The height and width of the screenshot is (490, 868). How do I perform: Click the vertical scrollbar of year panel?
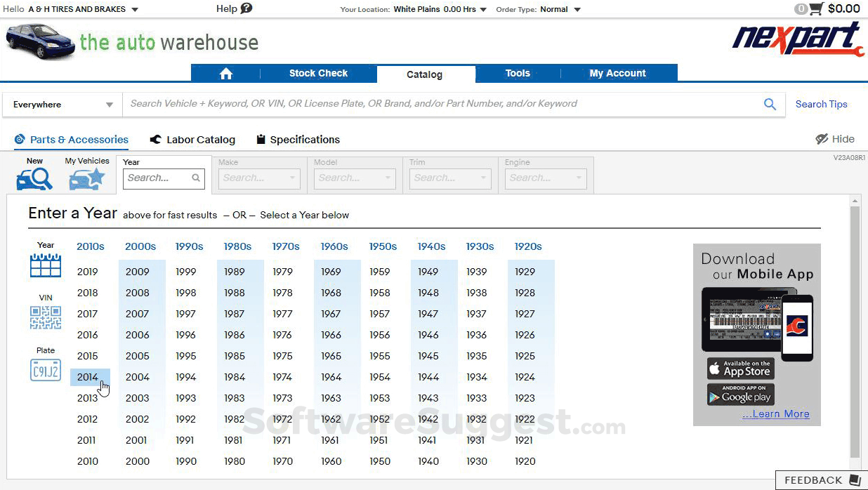[x=854, y=330]
